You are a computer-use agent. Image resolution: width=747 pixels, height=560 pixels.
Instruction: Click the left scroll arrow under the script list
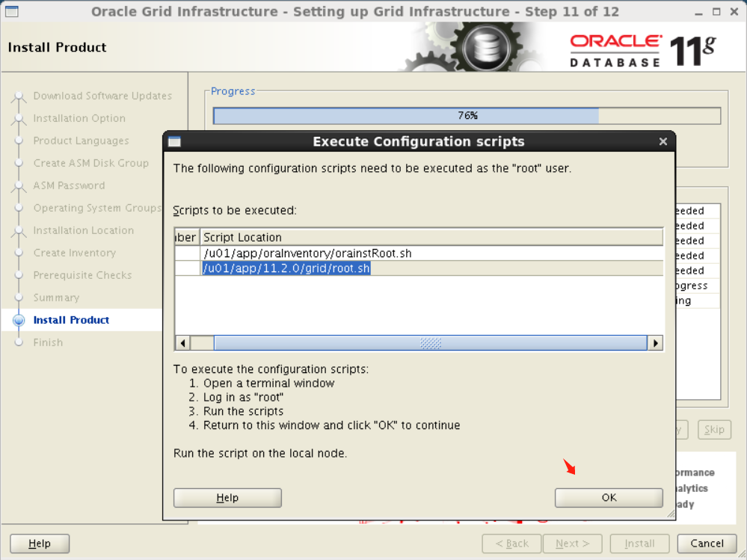(x=182, y=342)
